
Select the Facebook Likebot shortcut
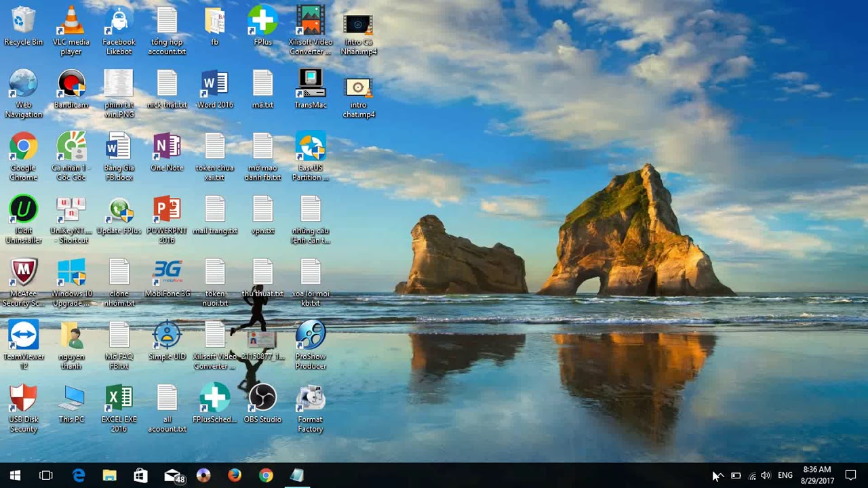pos(119,30)
